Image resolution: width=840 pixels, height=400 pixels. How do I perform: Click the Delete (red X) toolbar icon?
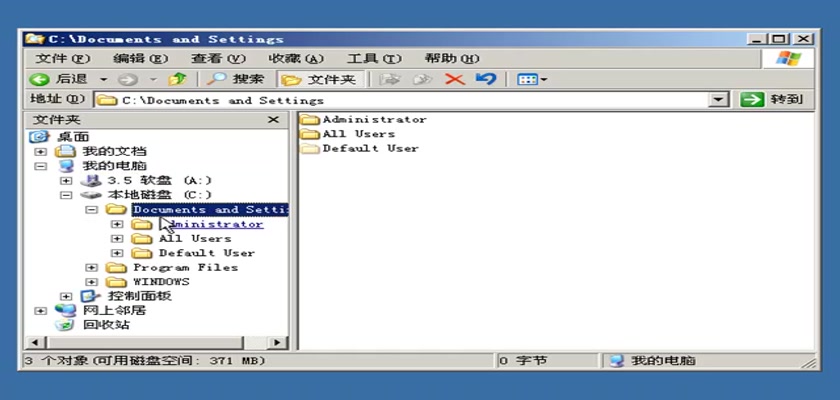point(455,79)
